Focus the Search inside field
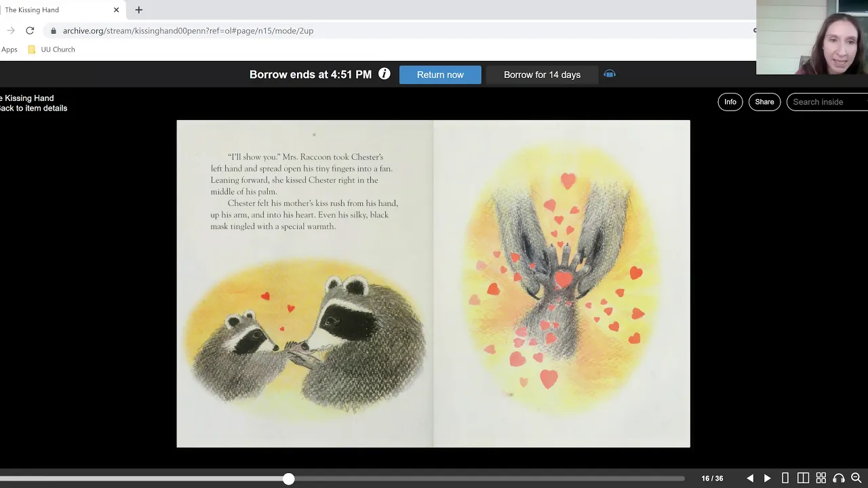 (x=827, y=102)
